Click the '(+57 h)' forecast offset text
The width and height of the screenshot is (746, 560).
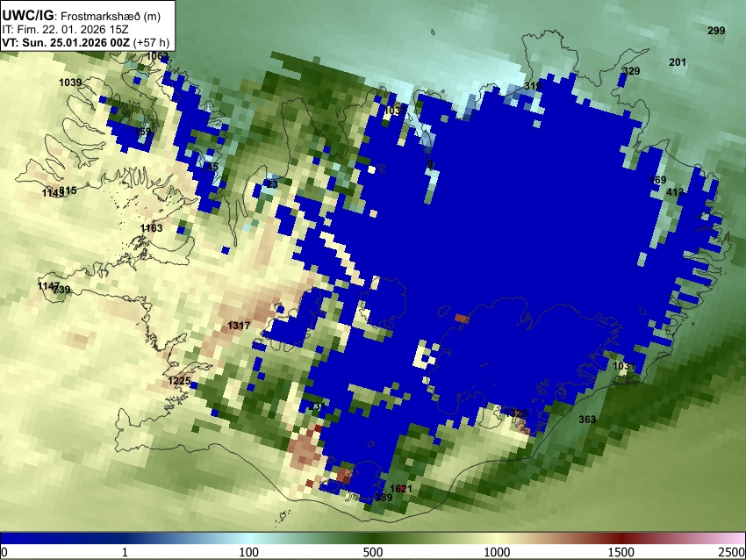coord(151,42)
